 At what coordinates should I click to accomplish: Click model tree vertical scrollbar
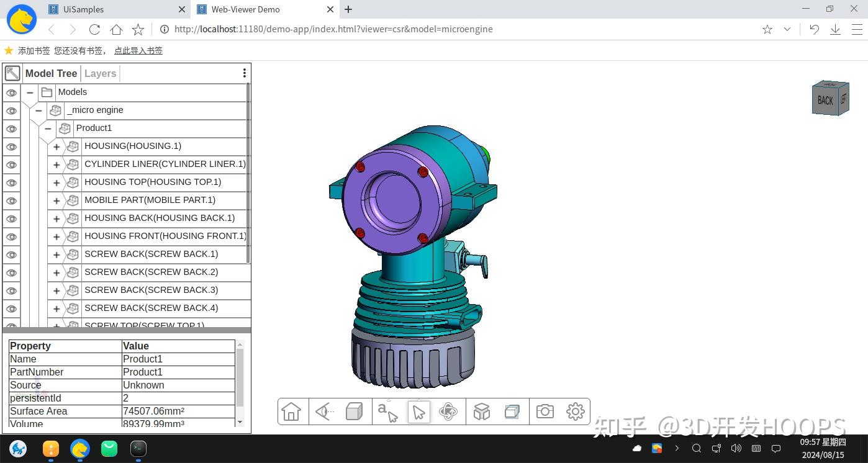(248, 173)
